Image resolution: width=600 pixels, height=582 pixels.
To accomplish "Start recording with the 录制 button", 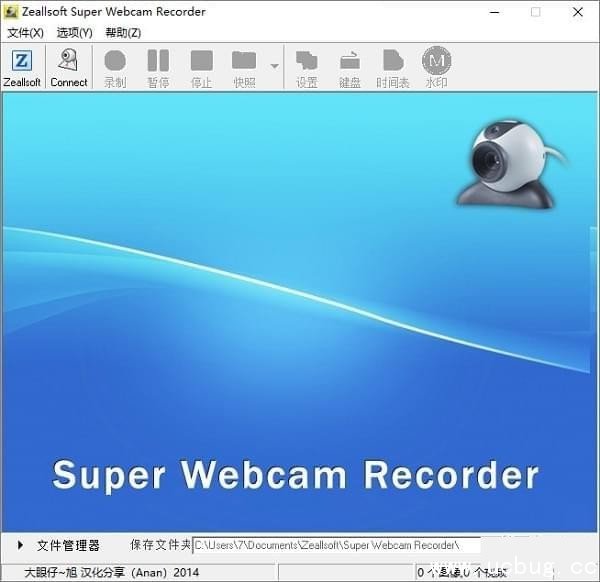I will (x=115, y=68).
